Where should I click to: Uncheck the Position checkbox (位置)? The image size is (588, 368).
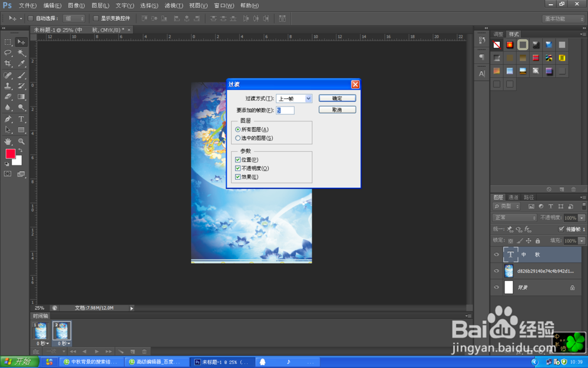[238, 160]
